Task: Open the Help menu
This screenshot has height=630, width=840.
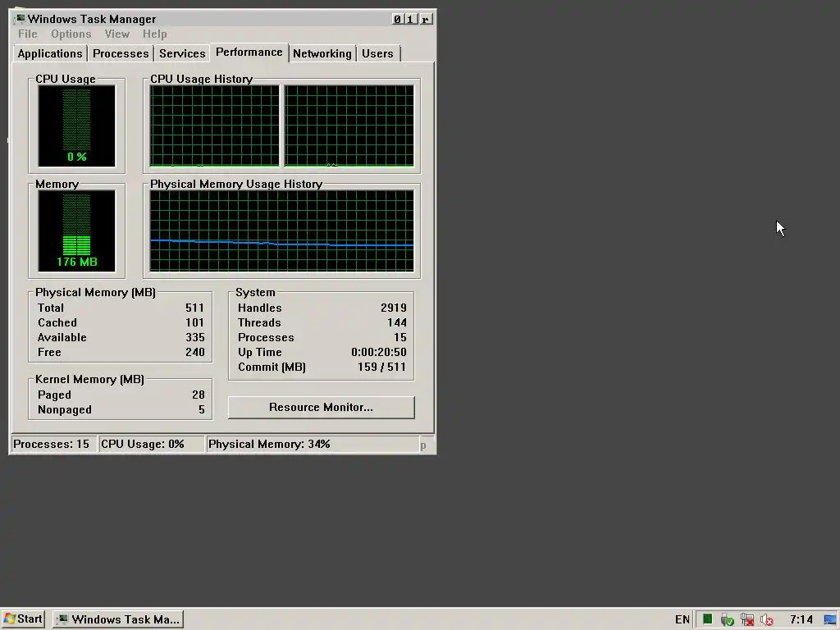Action: coord(154,34)
